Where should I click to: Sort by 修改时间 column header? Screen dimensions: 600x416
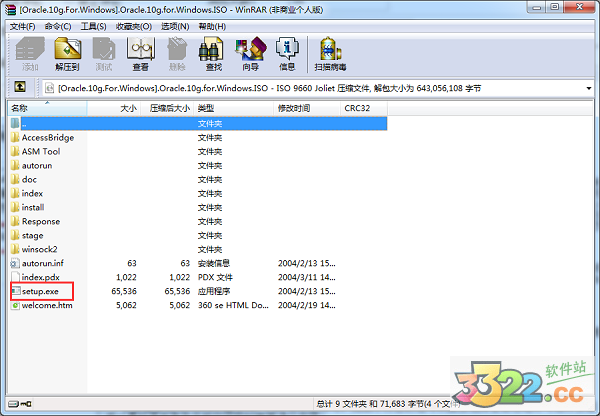pyautogui.click(x=307, y=108)
